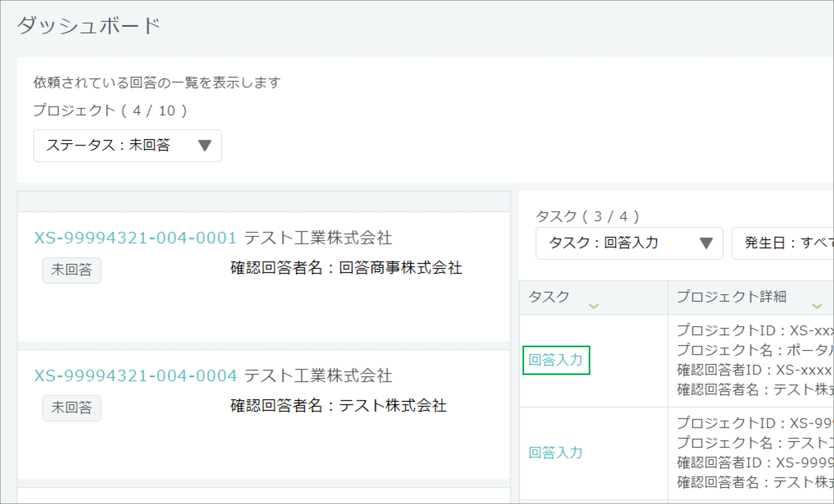Click 確認回答者名：テスト株式会社 in project list
The image size is (834, 504).
pos(338,406)
